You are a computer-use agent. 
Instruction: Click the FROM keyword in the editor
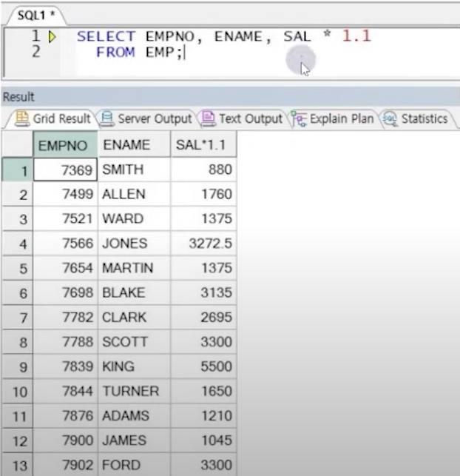click(115, 53)
